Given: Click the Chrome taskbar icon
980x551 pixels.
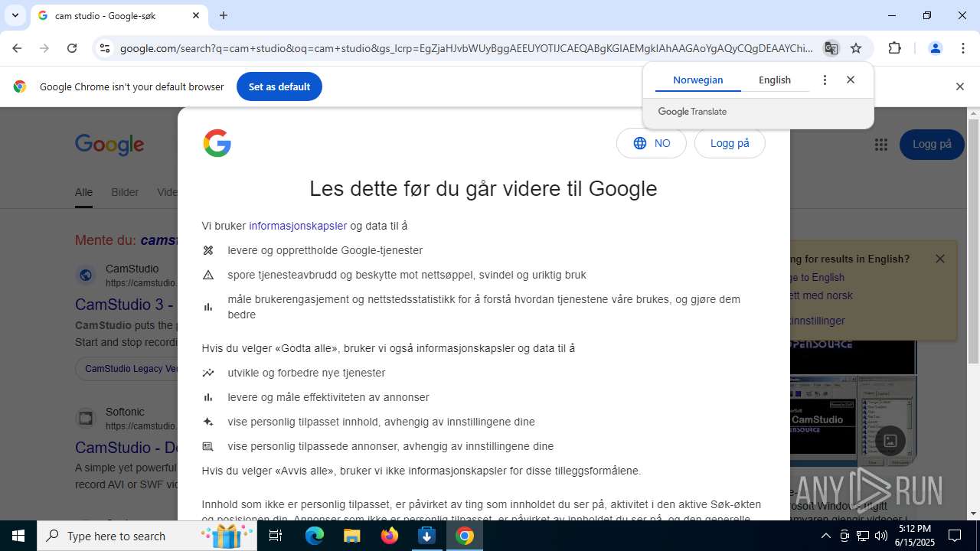Looking at the screenshot, I should [465, 536].
